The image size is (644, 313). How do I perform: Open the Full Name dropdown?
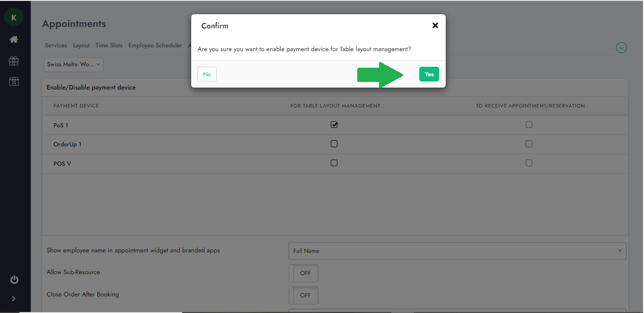(x=457, y=251)
